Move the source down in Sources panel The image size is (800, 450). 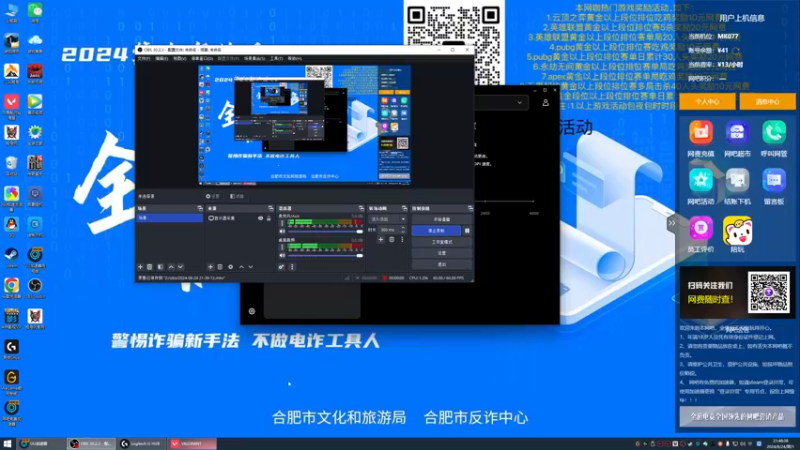[251, 267]
